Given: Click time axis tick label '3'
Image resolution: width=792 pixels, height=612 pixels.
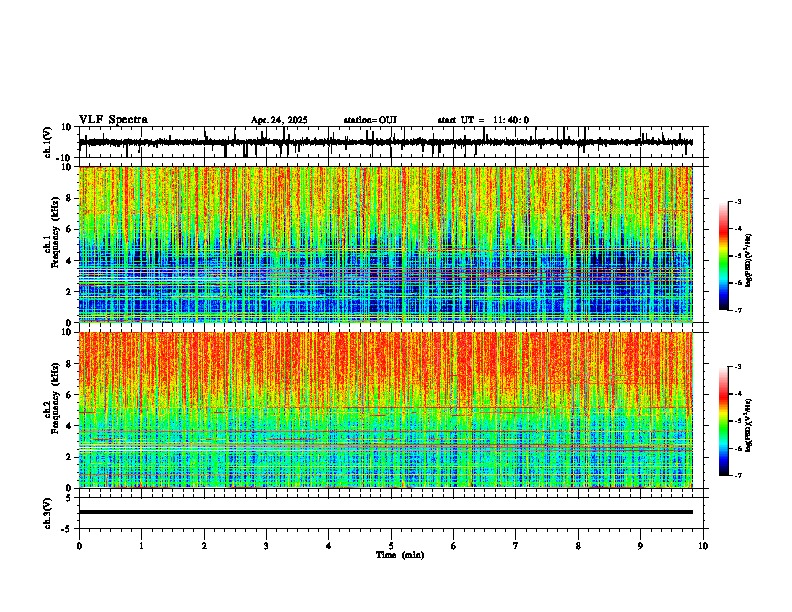Looking at the screenshot, I should click(266, 546).
